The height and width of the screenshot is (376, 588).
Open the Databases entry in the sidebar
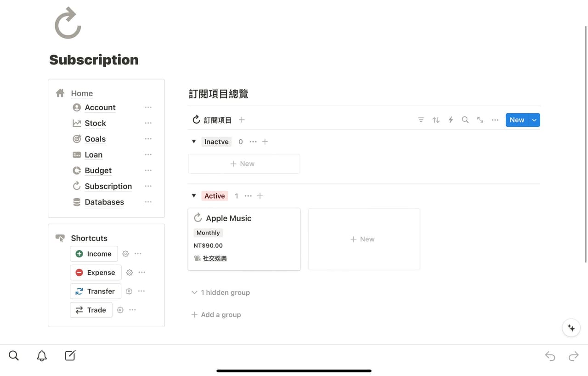pyautogui.click(x=104, y=202)
